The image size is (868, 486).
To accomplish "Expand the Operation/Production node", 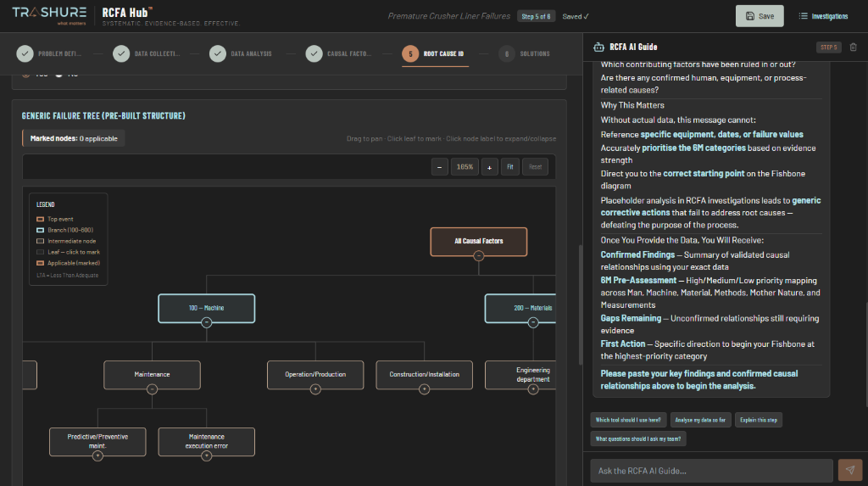I will [315, 389].
